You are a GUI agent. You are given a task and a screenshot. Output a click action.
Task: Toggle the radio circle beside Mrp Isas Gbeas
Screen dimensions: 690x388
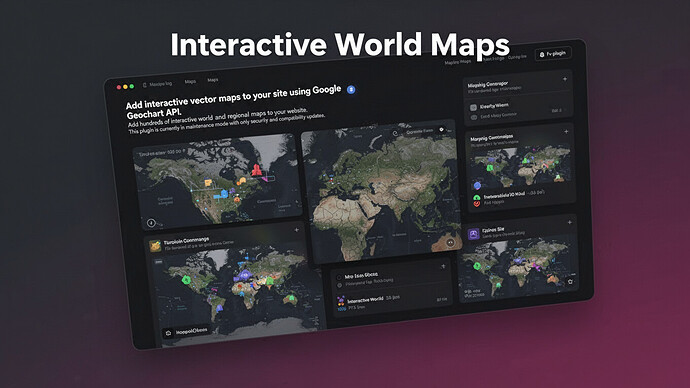(x=339, y=278)
